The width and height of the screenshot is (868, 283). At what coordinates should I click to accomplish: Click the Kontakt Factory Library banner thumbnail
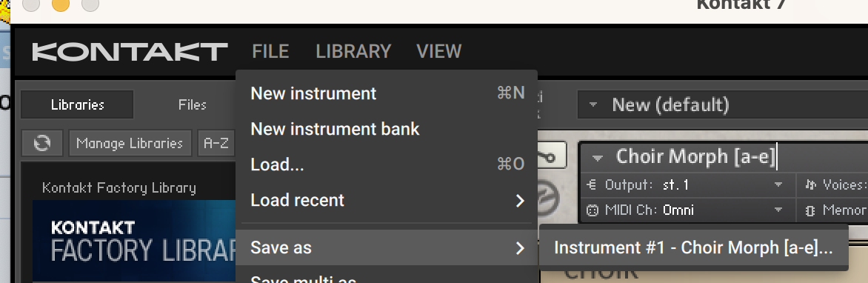tap(134, 242)
